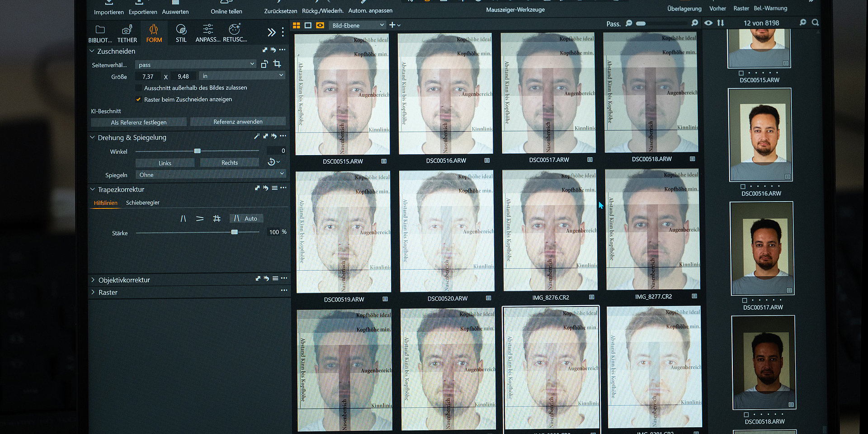This screenshot has width=868, height=434.
Task: Reset the Zuschneiden tool
Action: point(273,50)
